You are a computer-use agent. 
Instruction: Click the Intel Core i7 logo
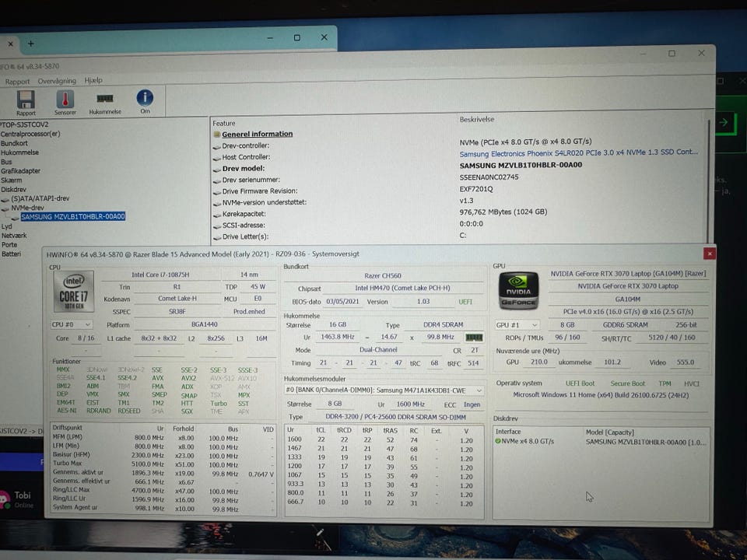(x=74, y=292)
